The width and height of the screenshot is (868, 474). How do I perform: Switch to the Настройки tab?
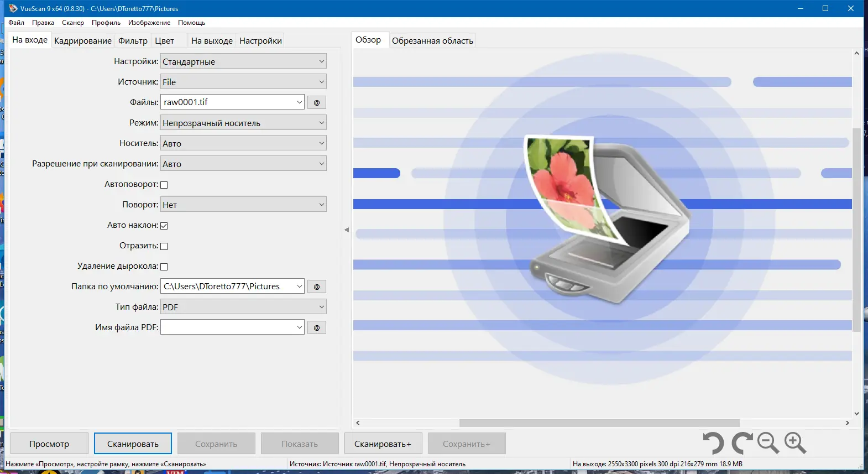[260, 40]
